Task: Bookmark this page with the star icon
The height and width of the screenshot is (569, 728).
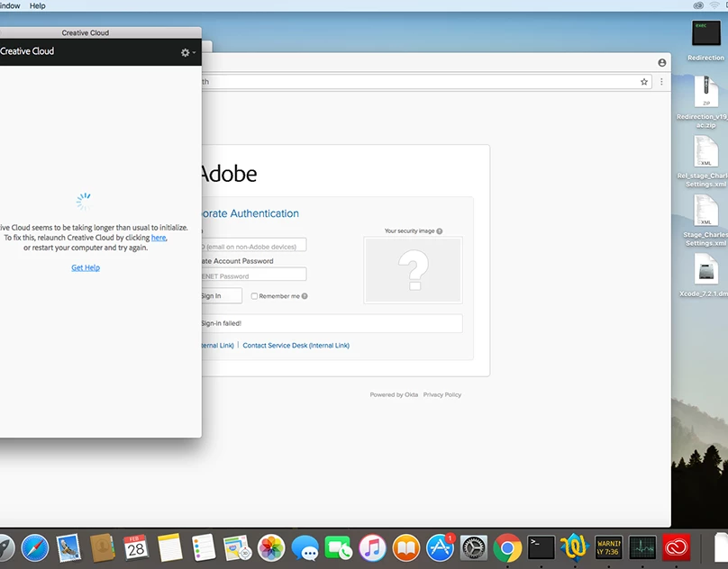Action: 644,81
